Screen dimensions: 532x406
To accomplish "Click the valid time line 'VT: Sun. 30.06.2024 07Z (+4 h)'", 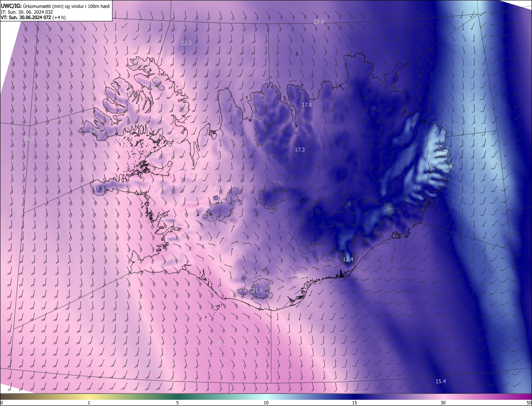I will [x=33, y=17].
